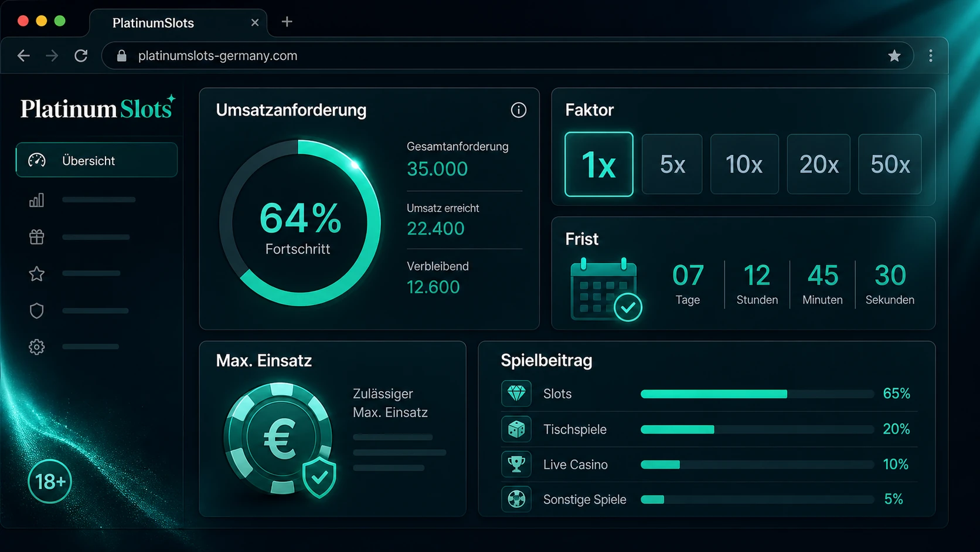Click the Tischspiele dice icon

pyautogui.click(x=516, y=429)
